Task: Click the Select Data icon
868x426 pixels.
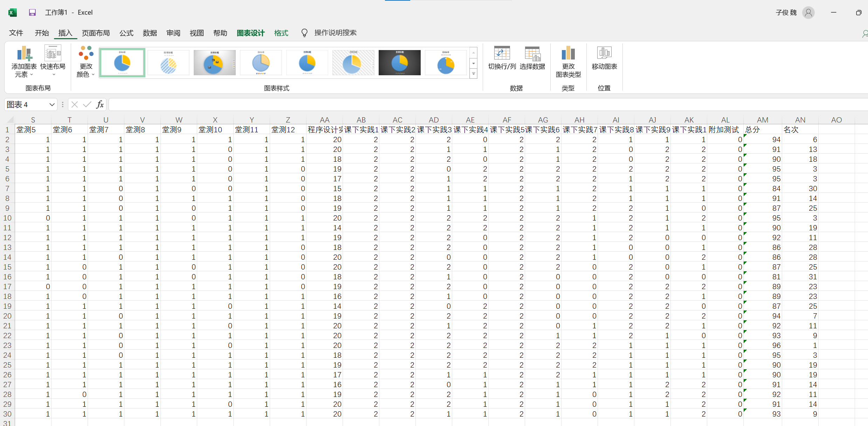Action: [532, 54]
